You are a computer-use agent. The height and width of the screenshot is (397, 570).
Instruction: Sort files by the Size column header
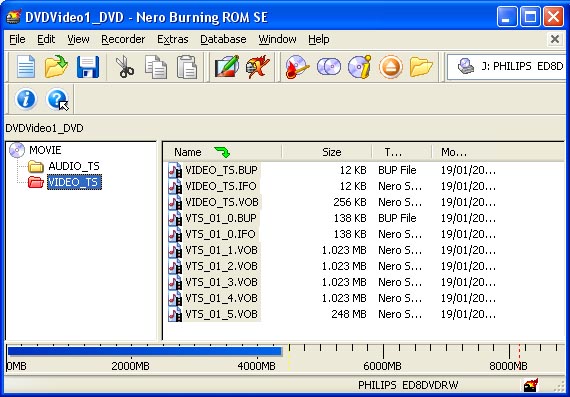click(327, 152)
